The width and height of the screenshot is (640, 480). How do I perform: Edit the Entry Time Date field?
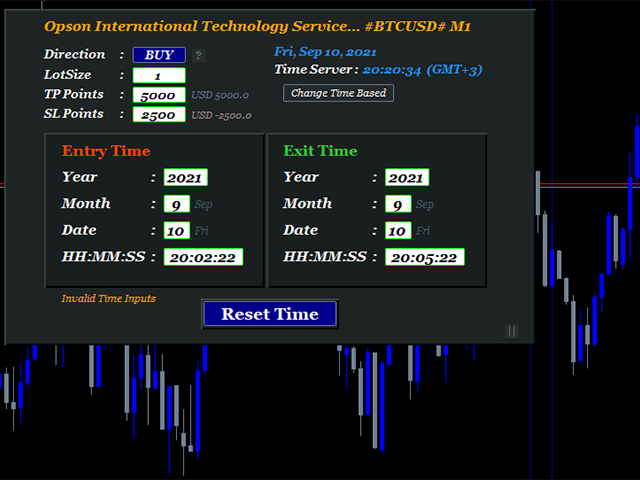pos(177,231)
